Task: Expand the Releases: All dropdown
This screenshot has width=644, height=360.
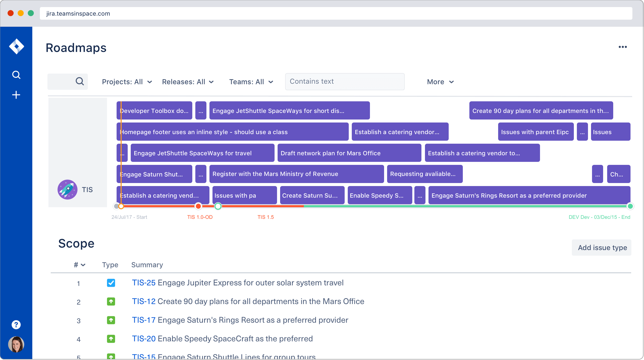Action: (x=188, y=82)
